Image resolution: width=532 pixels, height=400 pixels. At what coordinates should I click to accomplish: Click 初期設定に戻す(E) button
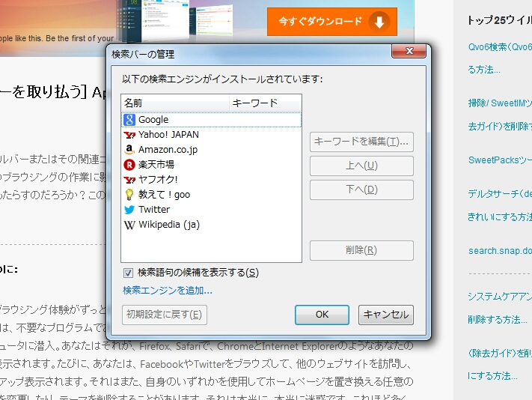[164, 315]
